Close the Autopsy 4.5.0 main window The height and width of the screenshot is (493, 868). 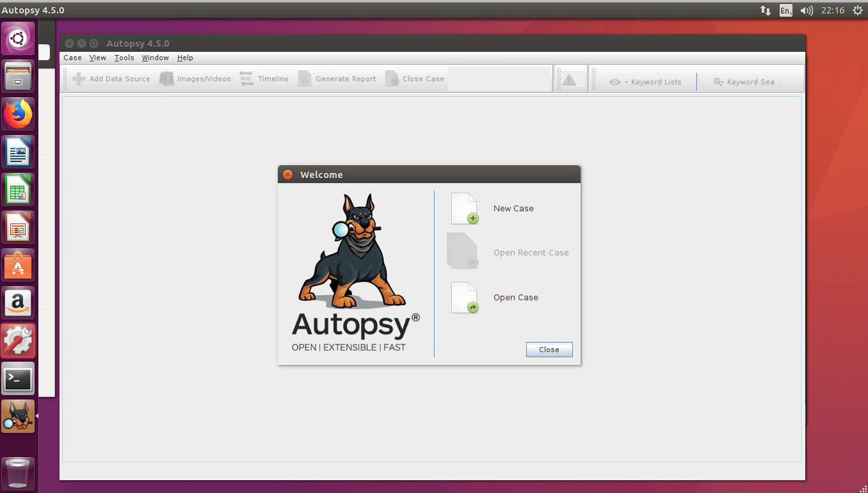(69, 44)
